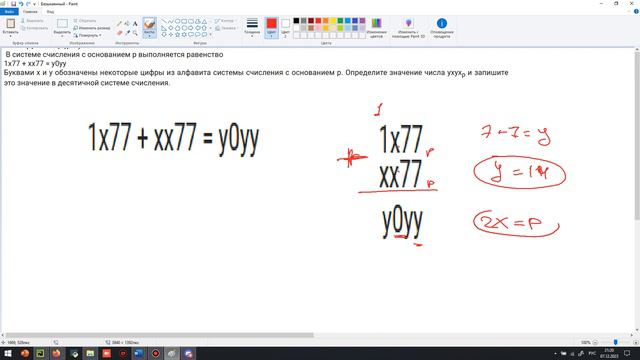
Task: Activate Color 2 (Цвет 2) white swatch
Action: coord(285,27)
